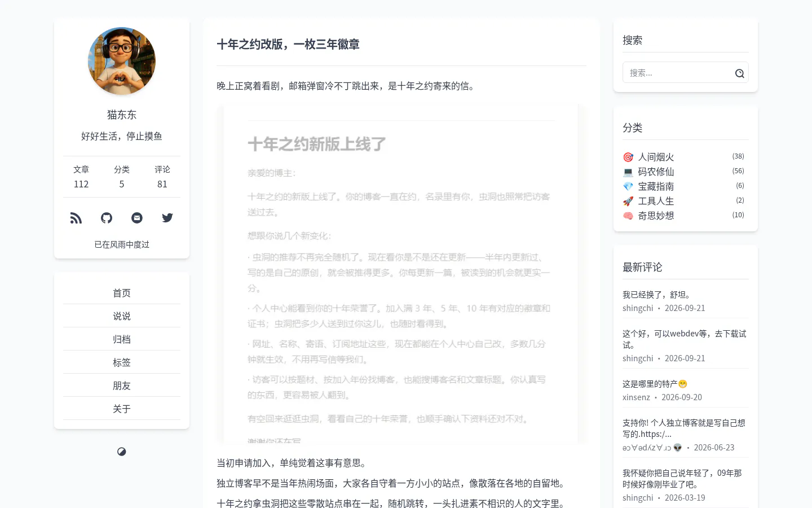Open the 说说 menu item

tap(122, 316)
